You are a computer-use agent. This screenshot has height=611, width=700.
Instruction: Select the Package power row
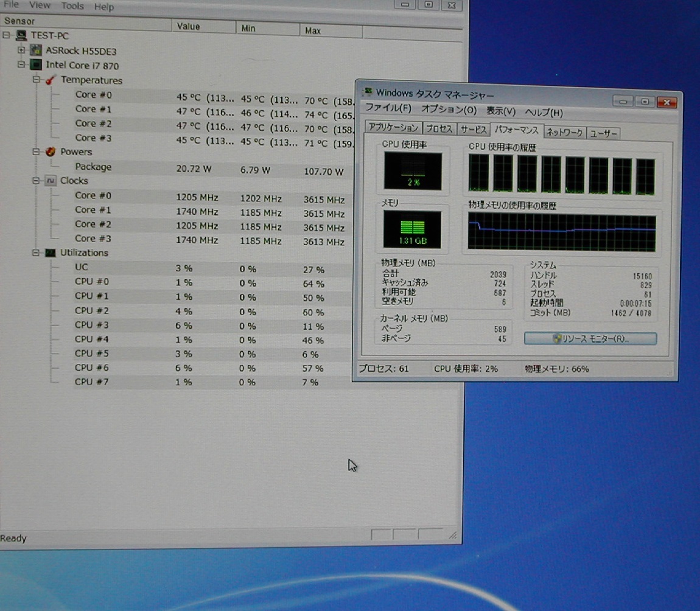click(x=214, y=168)
